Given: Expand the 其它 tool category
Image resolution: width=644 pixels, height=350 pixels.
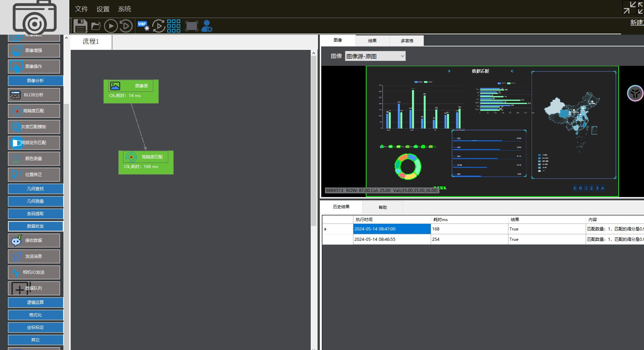Looking at the screenshot, I should pyautogui.click(x=35, y=340).
